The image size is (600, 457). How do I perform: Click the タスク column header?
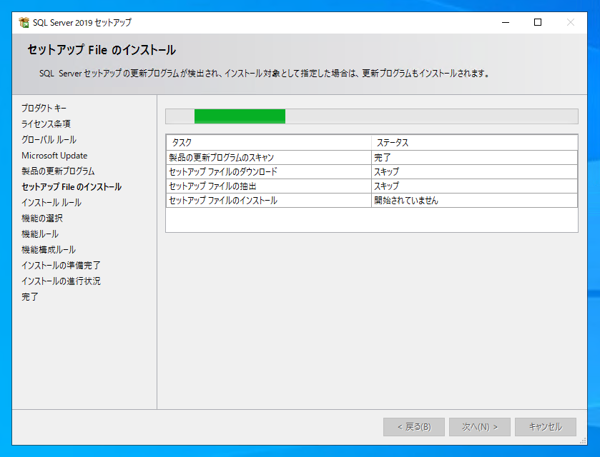tap(269, 143)
